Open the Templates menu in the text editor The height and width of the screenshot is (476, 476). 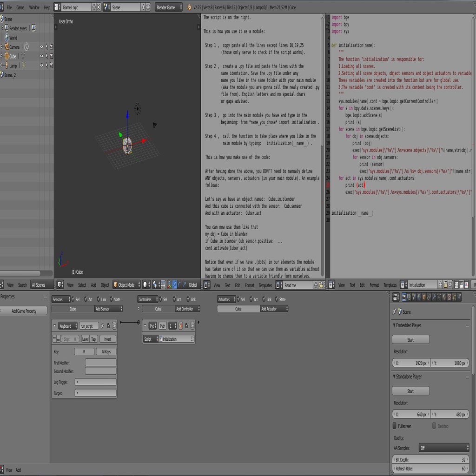click(391, 285)
